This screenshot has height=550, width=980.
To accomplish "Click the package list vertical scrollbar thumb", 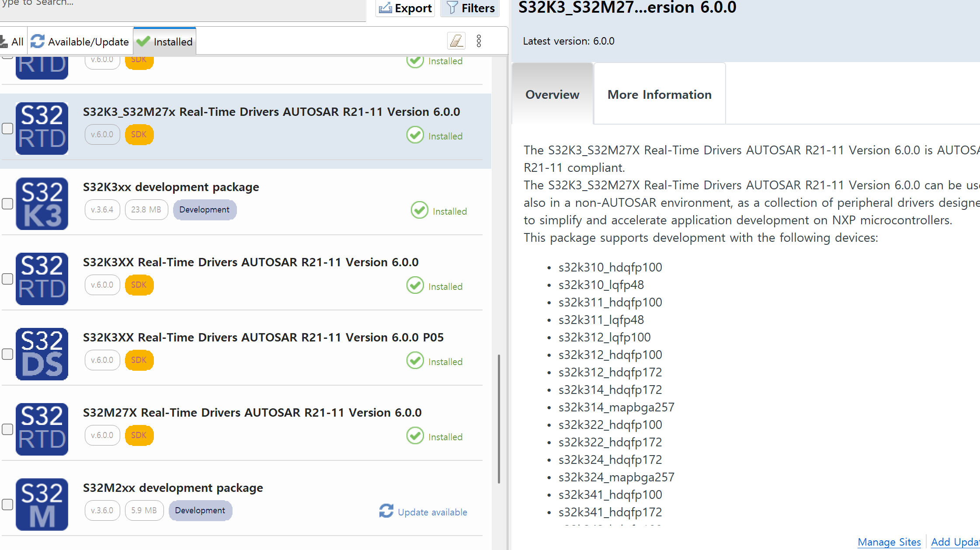I will pos(499,419).
